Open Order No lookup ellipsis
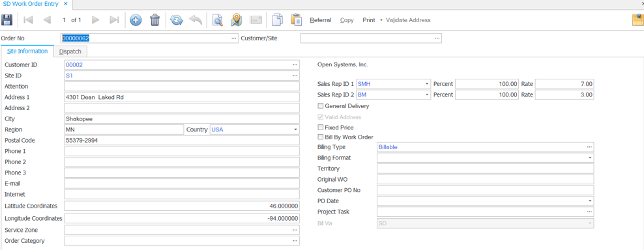Screen dimensions: 644x250 [234, 38]
